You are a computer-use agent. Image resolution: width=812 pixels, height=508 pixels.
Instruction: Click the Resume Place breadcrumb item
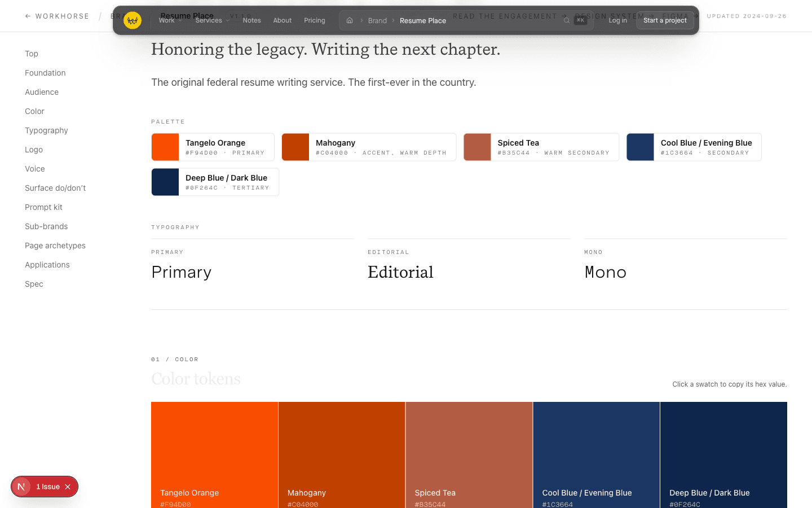coord(423,20)
